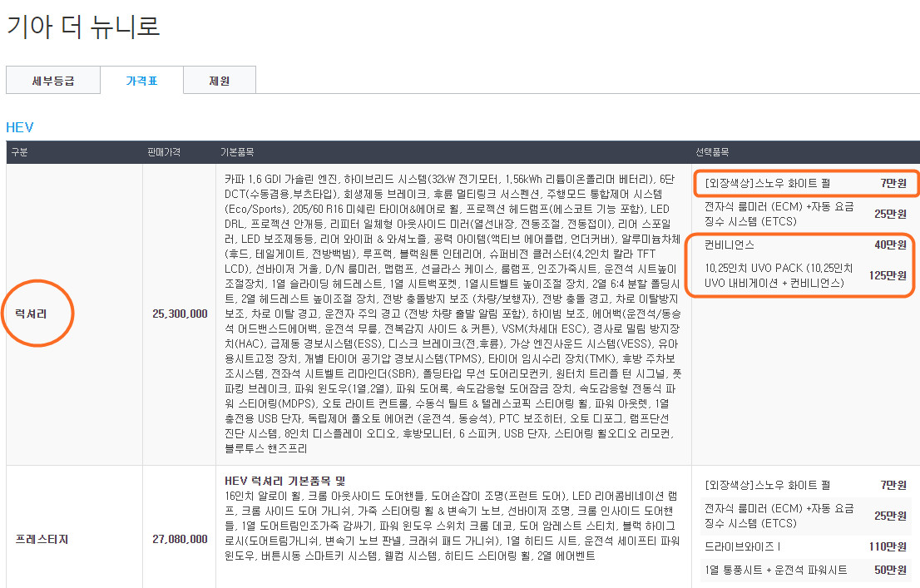Click the 판매가격 column header
920x588 pixels.
(164, 152)
